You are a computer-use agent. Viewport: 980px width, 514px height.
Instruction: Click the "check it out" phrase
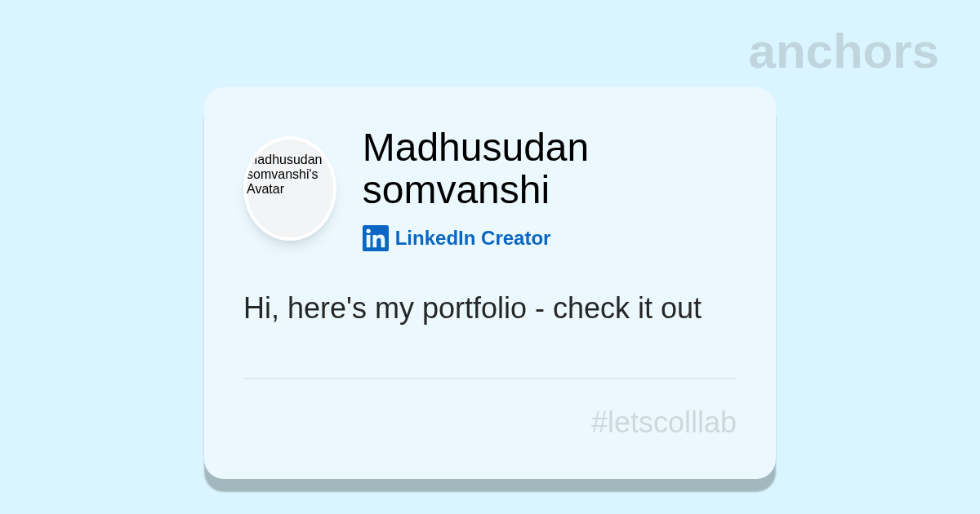[626, 308]
